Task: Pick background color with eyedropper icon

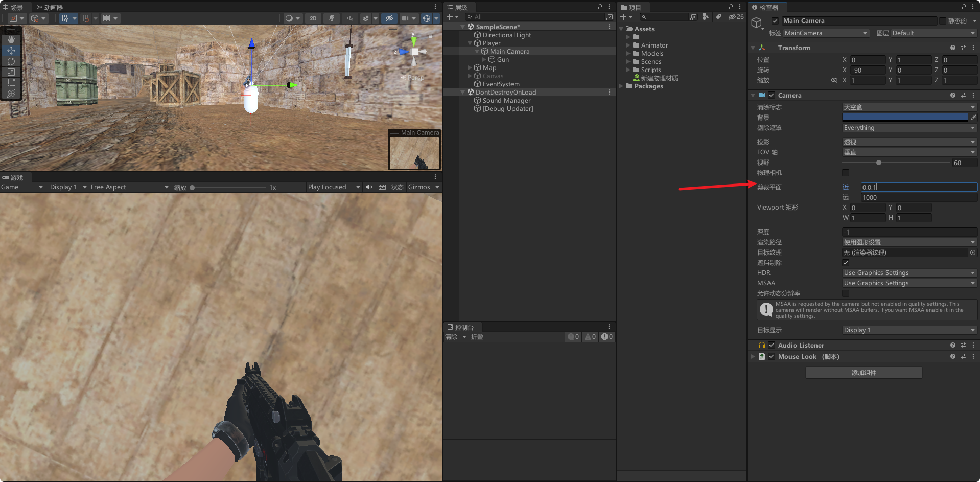Action: 973,118
